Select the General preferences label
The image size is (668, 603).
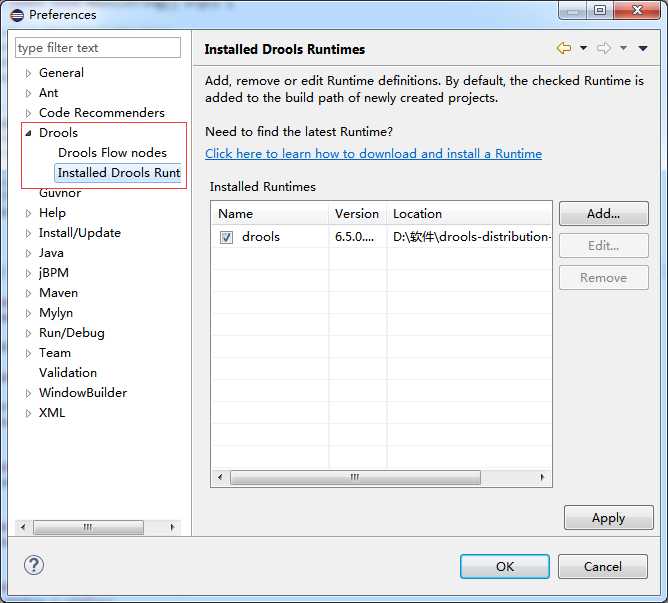click(x=61, y=73)
